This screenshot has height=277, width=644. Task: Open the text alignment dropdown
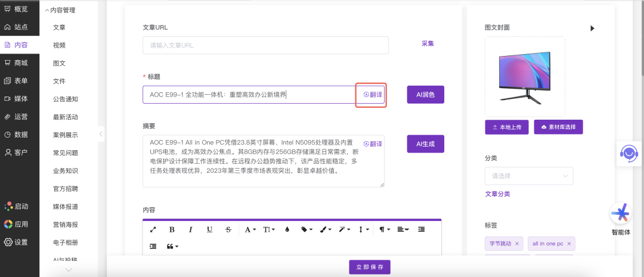403,230
